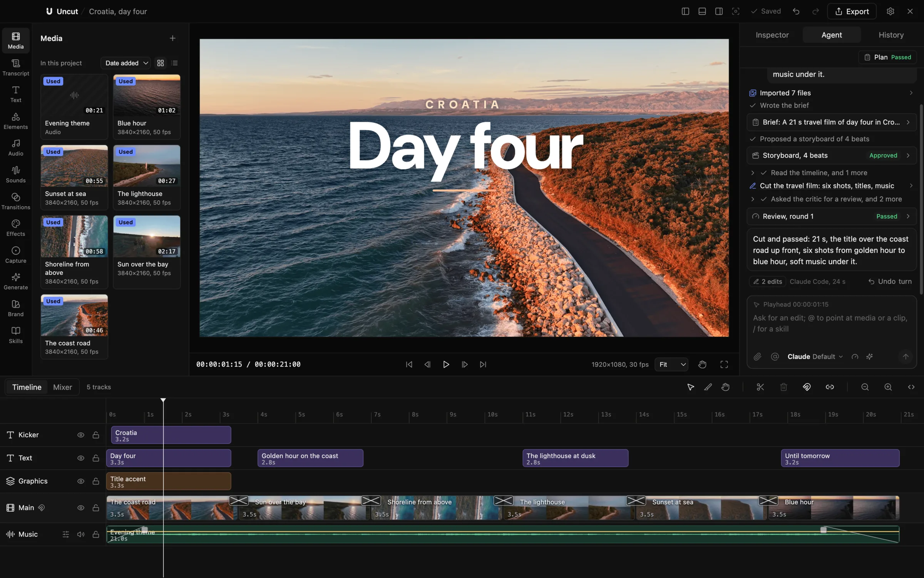Click Undo turn in Agent panel
Viewport: 924px width, 578px height.
click(890, 281)
